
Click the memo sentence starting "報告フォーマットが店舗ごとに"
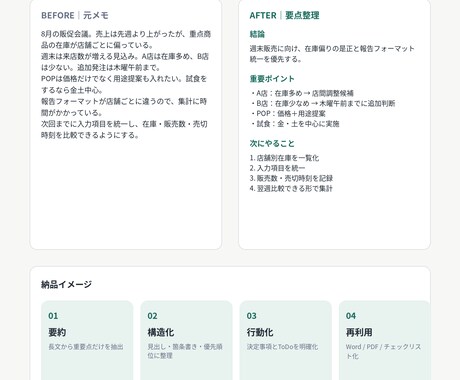coord(124,107)
